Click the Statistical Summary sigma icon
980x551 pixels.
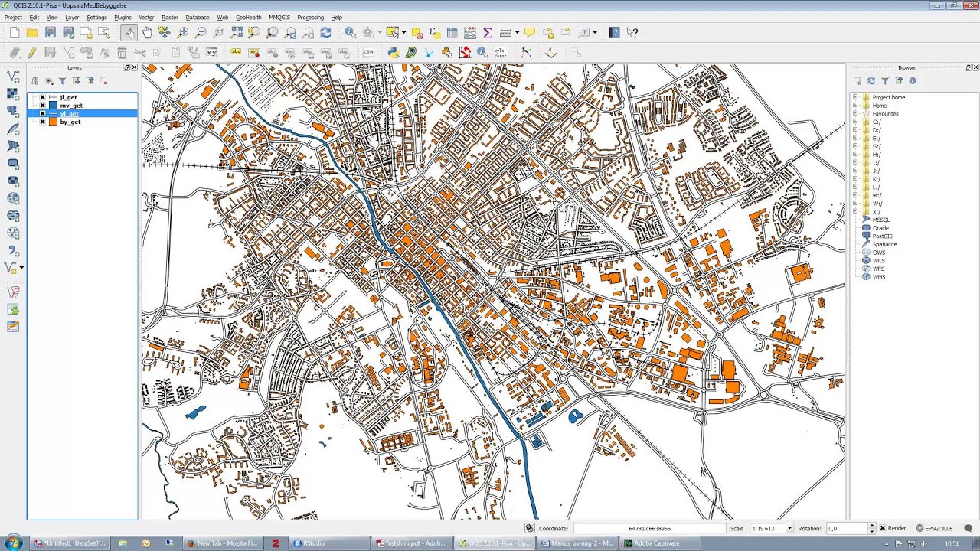(487, 33)
